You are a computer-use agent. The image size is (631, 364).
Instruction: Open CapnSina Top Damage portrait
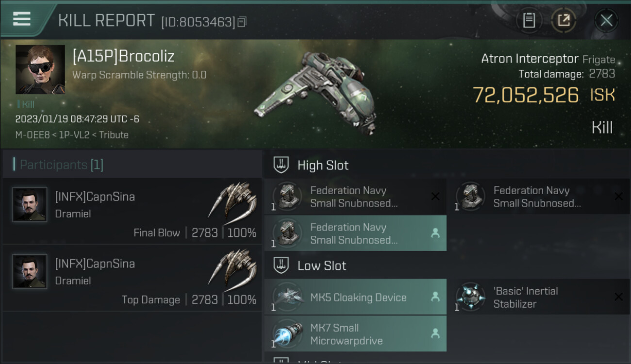(30, 272)
